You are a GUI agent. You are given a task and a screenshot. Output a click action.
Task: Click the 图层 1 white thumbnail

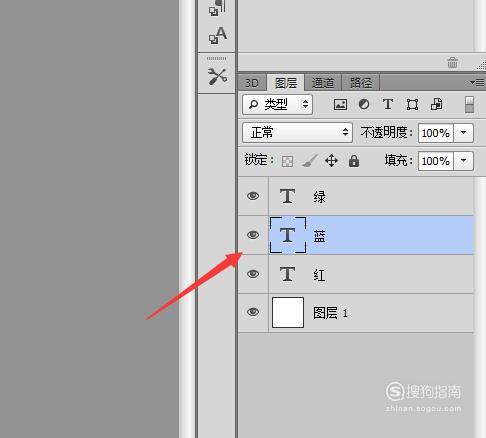coord(288,312)
